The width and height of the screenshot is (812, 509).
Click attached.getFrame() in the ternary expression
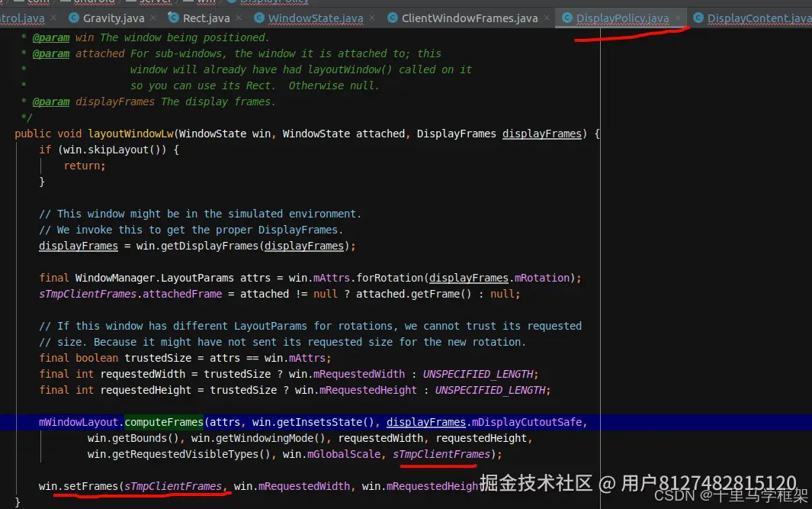coord(413,295)
